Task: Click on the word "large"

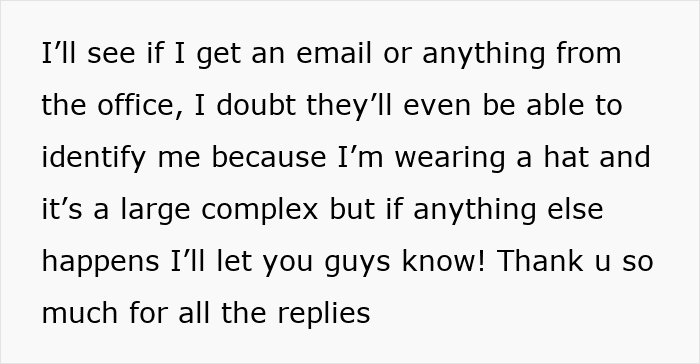Action: tap(155, 211)
